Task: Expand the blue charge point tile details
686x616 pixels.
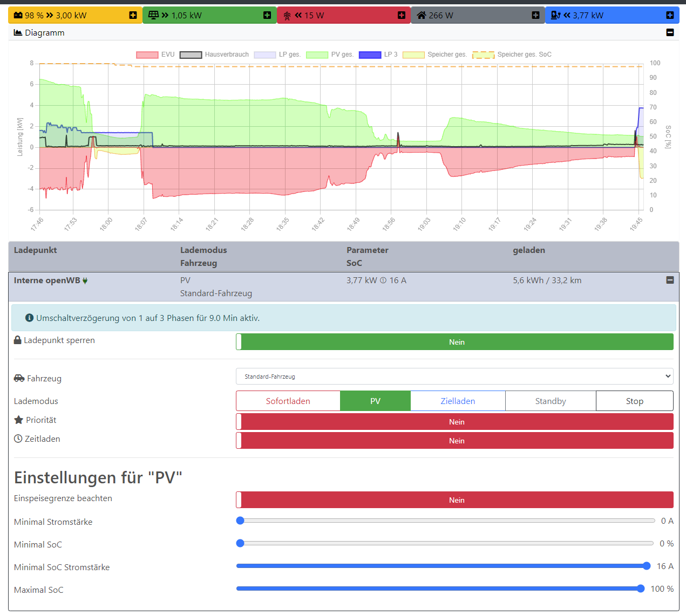Action: (670, 15)
